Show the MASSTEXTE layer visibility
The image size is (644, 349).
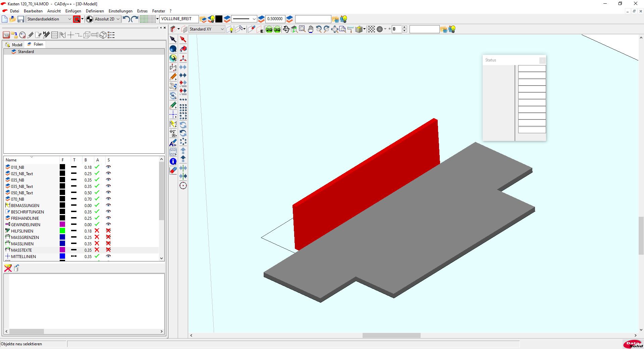point(108,250)
